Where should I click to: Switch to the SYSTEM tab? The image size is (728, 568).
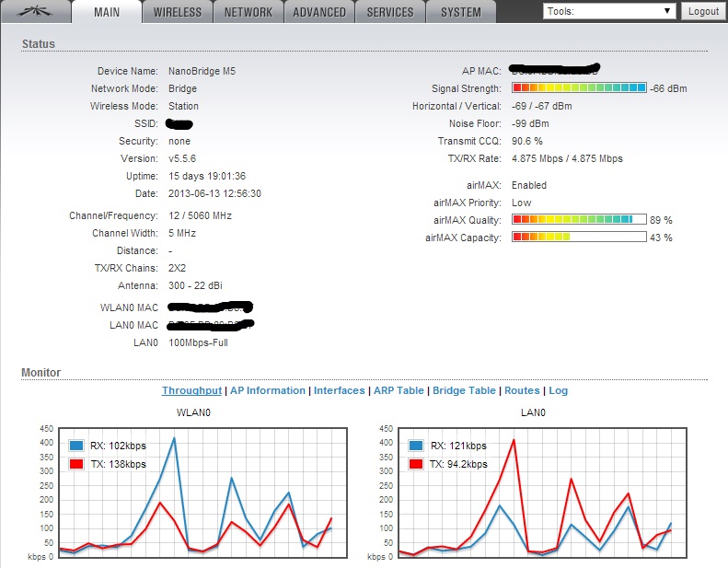(460, 12)
